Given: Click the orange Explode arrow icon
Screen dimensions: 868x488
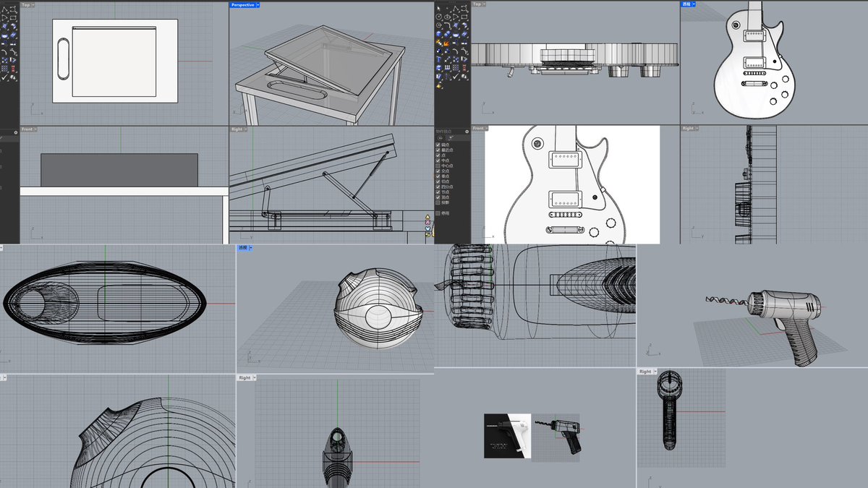Looking at the screenshot, I should tap(447, 43).
